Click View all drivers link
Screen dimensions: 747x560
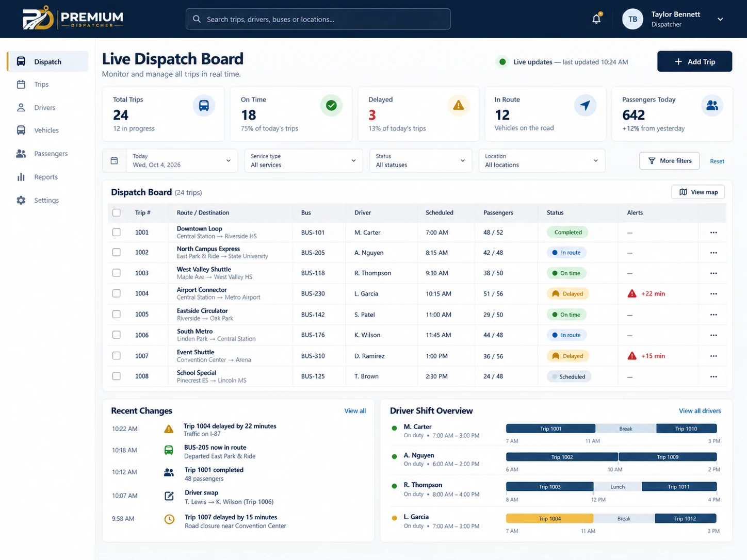point(700,411)
